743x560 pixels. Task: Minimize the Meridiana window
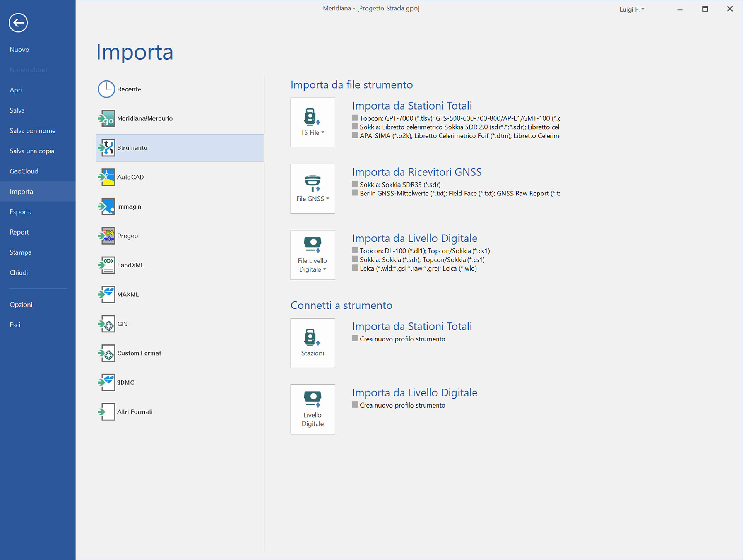(680, 9)
